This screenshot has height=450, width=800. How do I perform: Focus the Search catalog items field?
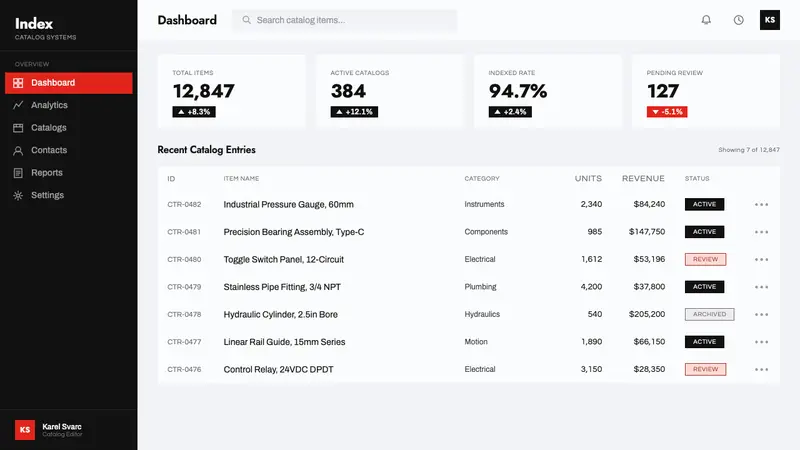[x=345, y=20]
